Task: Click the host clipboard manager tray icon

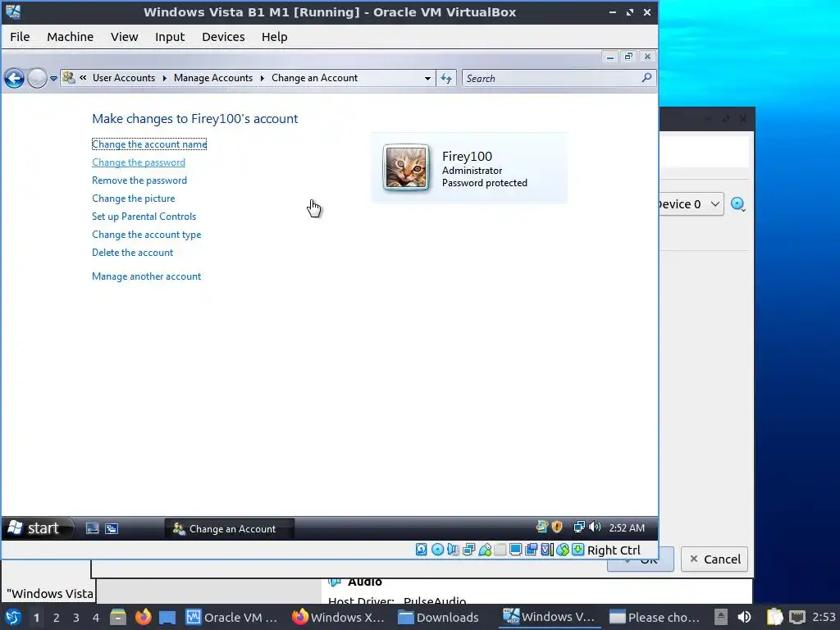Action: [x=774, y=617]
